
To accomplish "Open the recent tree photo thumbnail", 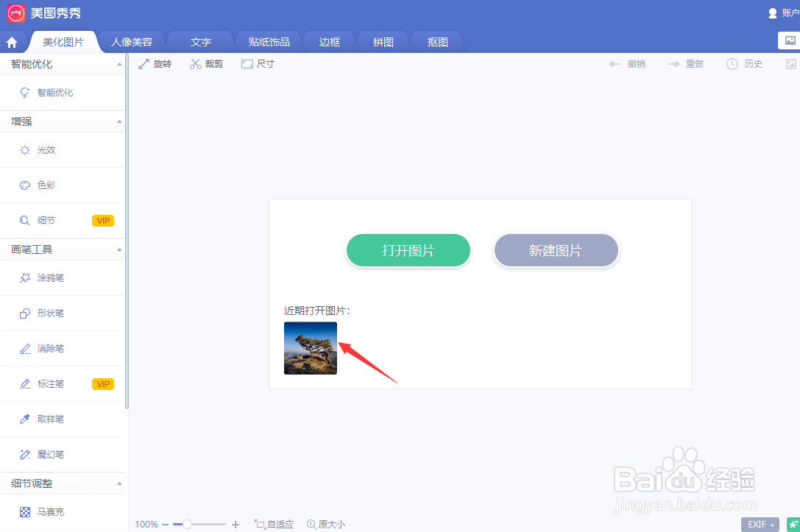I will click(x=310, y=347).
